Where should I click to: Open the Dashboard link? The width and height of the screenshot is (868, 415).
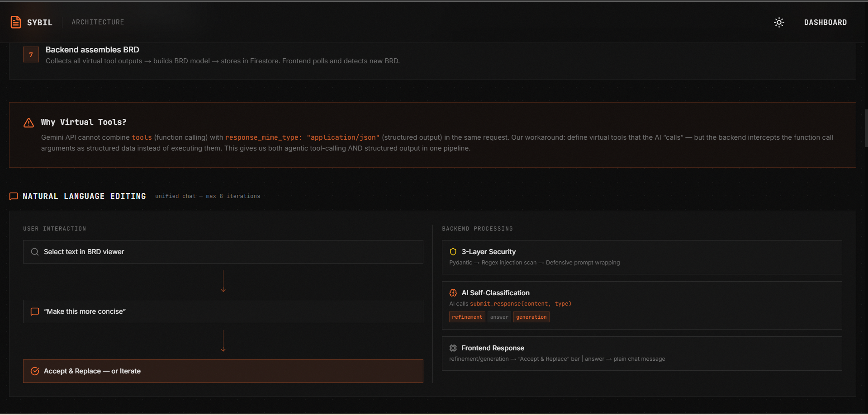(x=825, y=22)
